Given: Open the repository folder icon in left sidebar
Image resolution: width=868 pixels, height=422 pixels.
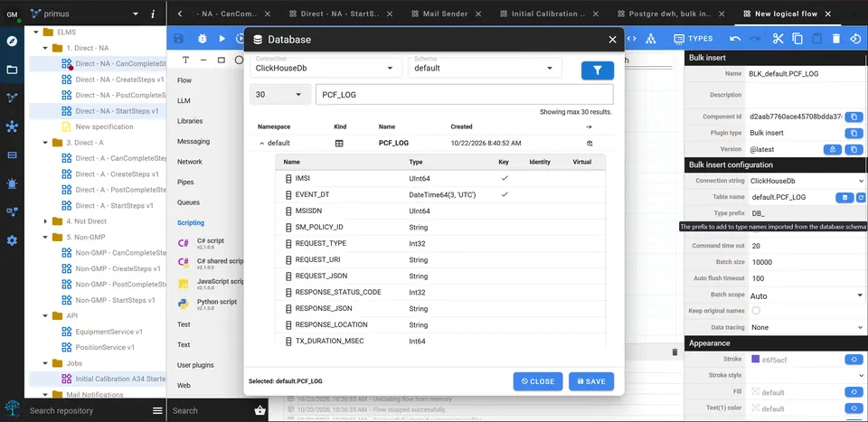Looking at the screenshot, I should (12, 70).
